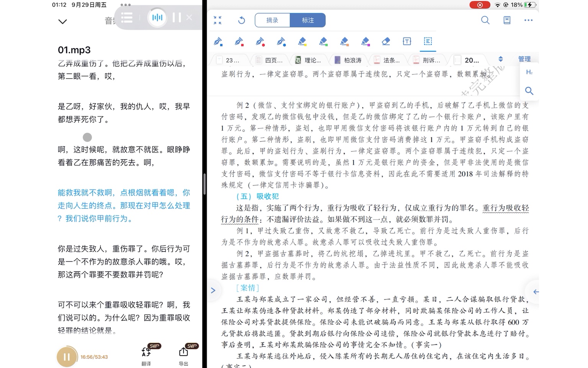This screenshot has height=368, width=588.
Task: Open the 理论… document tab
Action: 309,60
